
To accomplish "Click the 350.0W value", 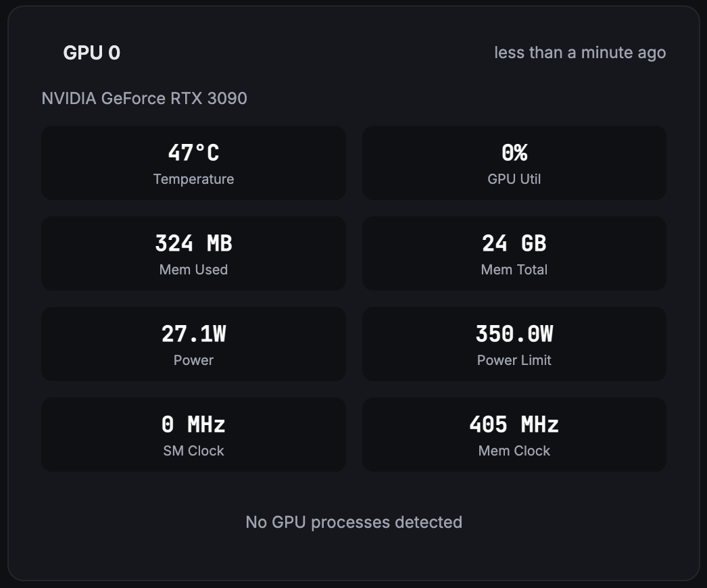I will click(x=514, y=334).
